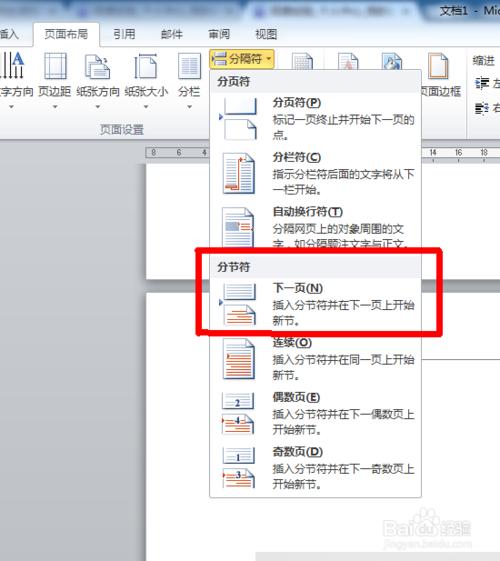Expand the 分栏 dropdown arrow

(x=190, y=107)
